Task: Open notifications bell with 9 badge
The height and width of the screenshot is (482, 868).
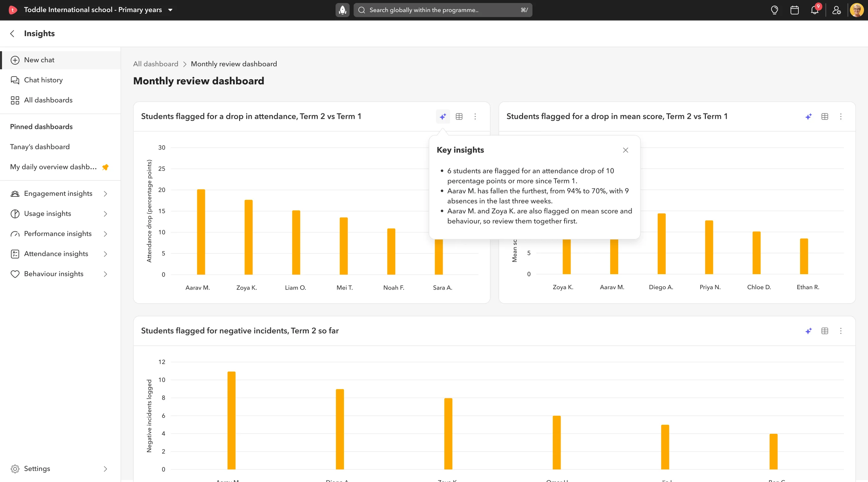Action: (815, 10)
